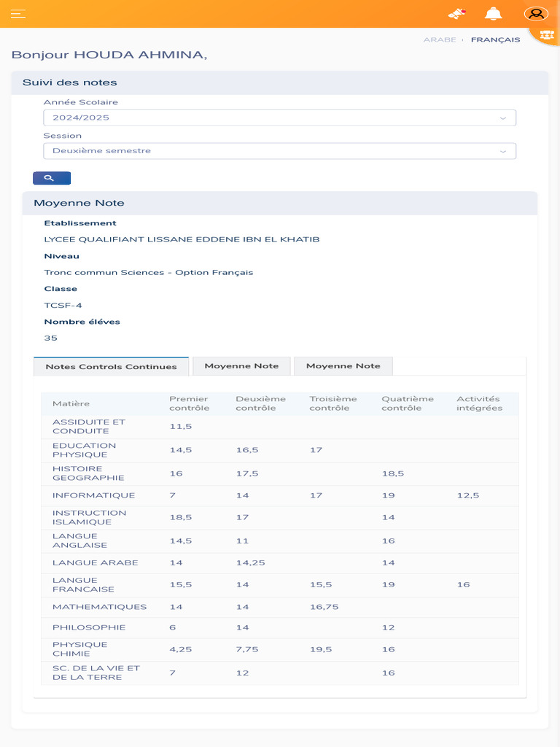The image size is (560, 747).
Task: Select the LANGUE ARABE row label
Action: 96,562
